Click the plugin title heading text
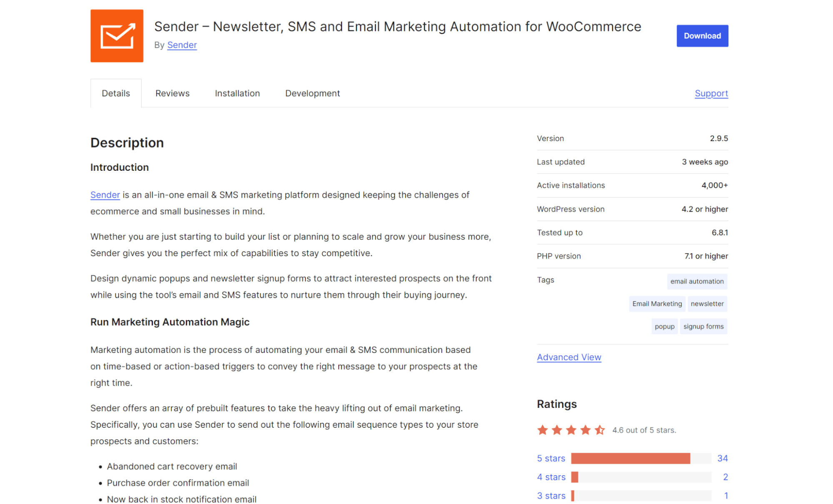The height and width of the screenshot is (504, 833). tap(398, 27)
